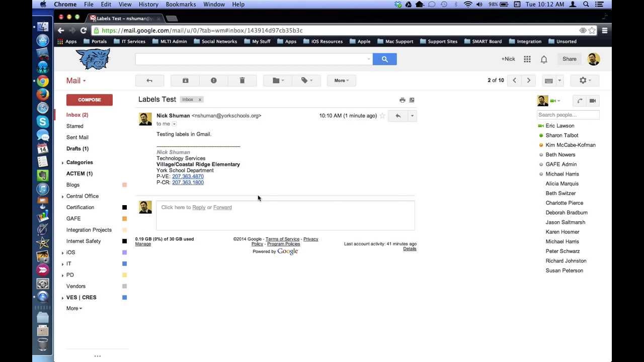Open the message options dropdown beside reply

click(x=412, y=116)
